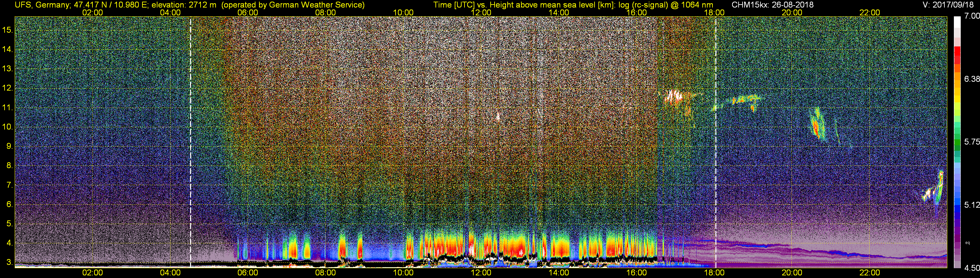Click the '18:00' label on the upper time axis

pyautogui.click(x=714, y=12)
